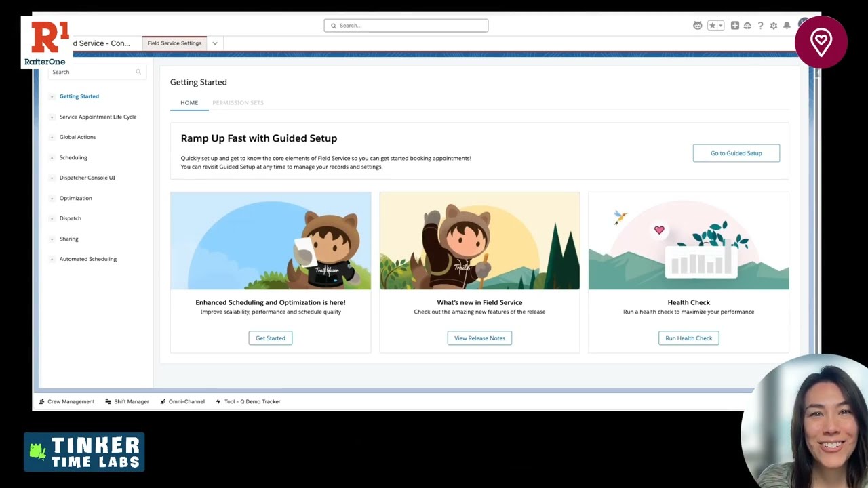
Task: Open Shift Manager in the utility bar
Action: coord(127,401)
